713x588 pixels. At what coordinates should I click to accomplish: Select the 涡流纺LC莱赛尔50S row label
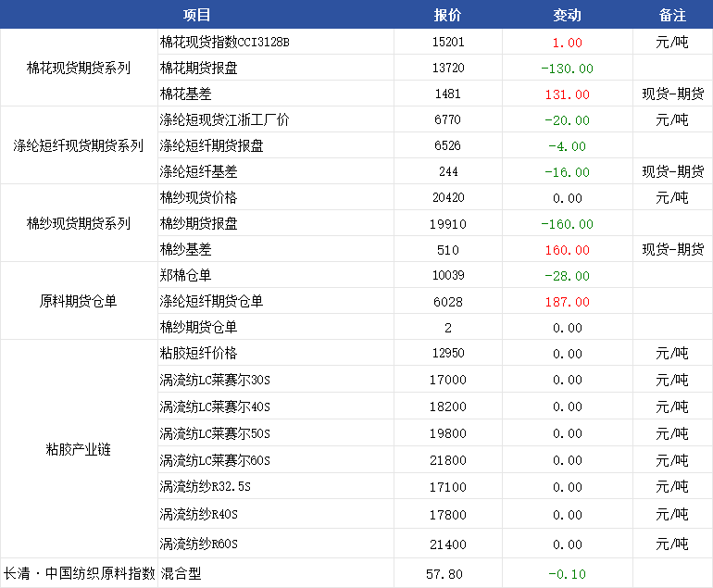pyautogui.click(x=215, y=433)
